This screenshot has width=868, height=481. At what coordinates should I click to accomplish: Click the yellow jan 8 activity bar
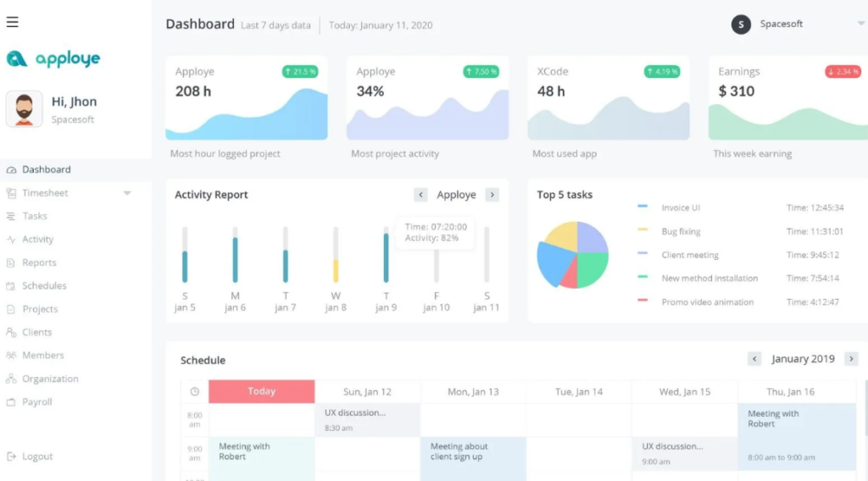coord(336,270)
